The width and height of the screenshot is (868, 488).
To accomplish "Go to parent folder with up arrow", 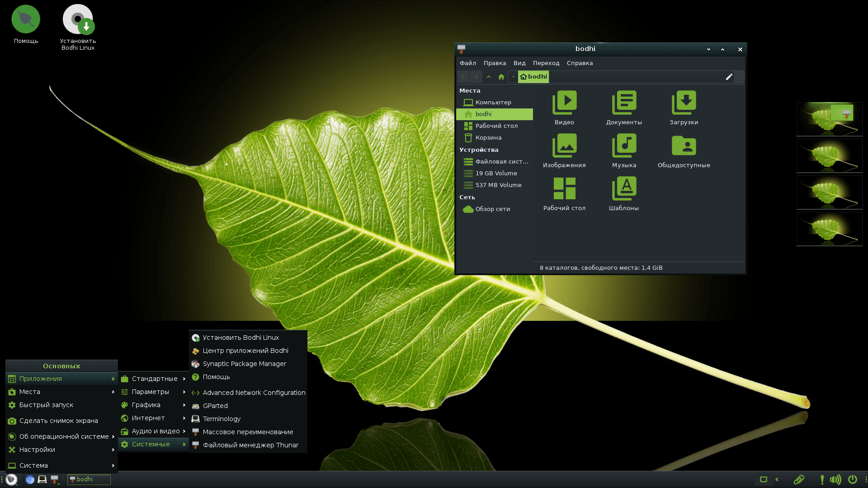I will coord(489,77).
